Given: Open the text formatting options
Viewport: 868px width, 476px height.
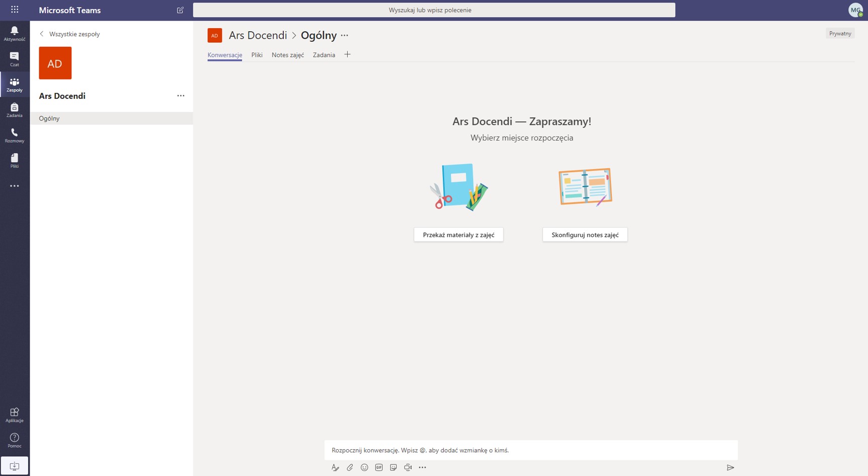Looking at the screenshot, I should coord(335,467).
